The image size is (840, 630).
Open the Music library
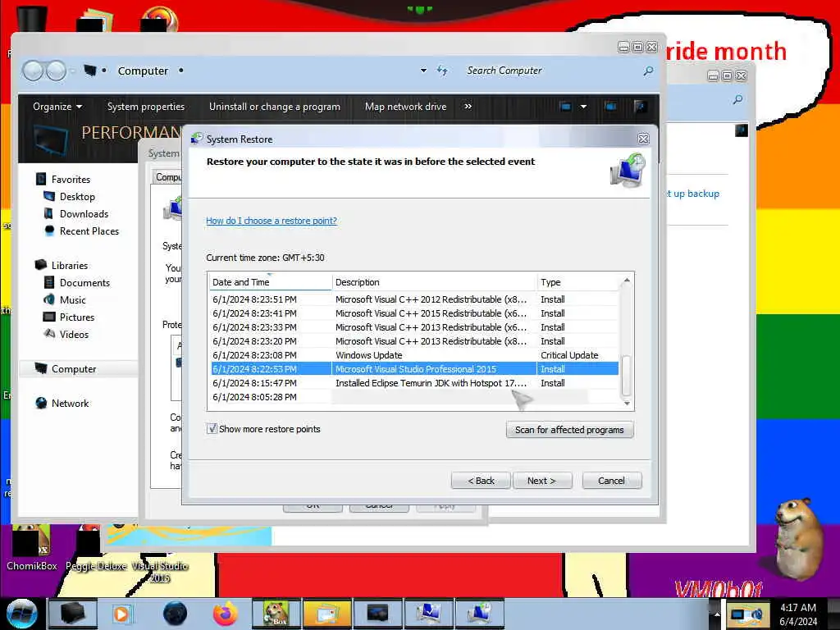(73, 300)
